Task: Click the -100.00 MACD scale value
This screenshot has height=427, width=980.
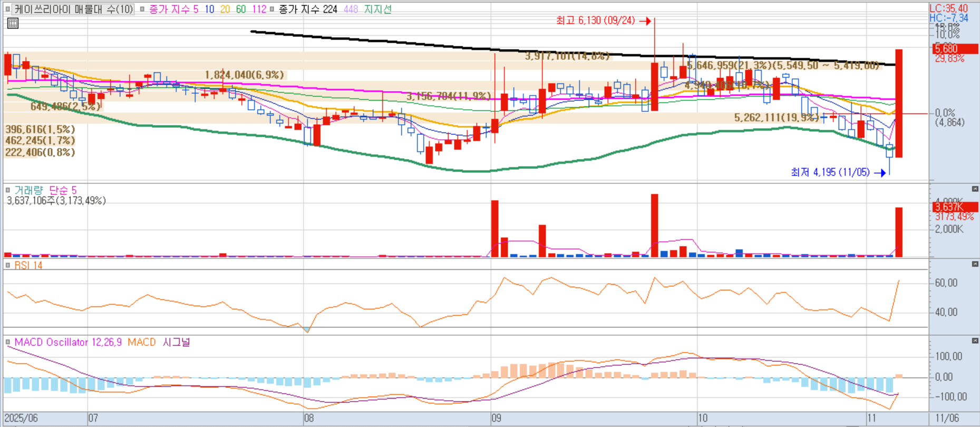Action: (x=951, y=396)
